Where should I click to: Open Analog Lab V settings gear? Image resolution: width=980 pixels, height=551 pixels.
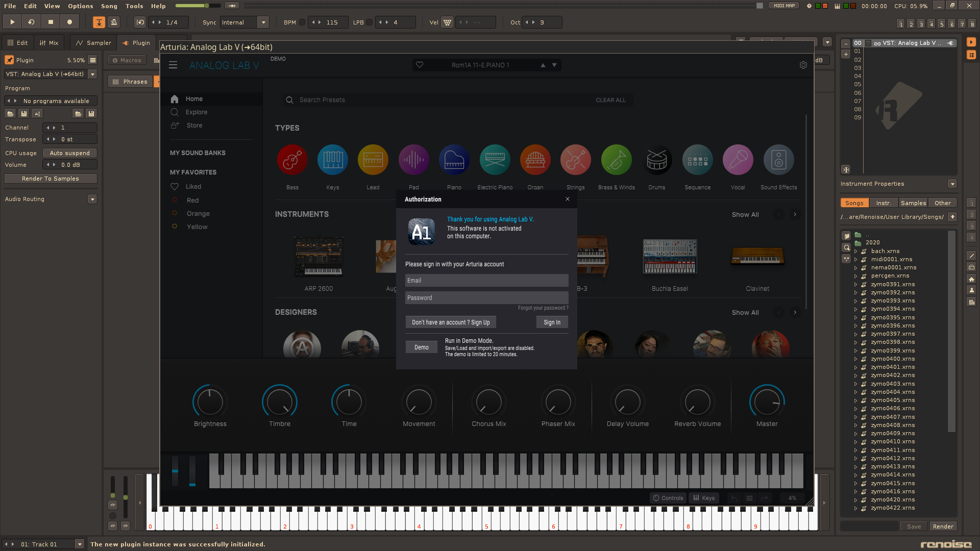tap(803, 65)
